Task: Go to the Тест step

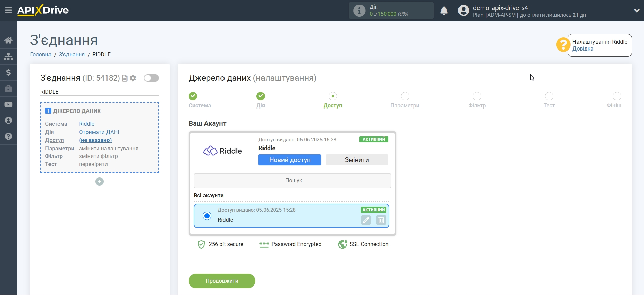Action: [x=549, y=96]
